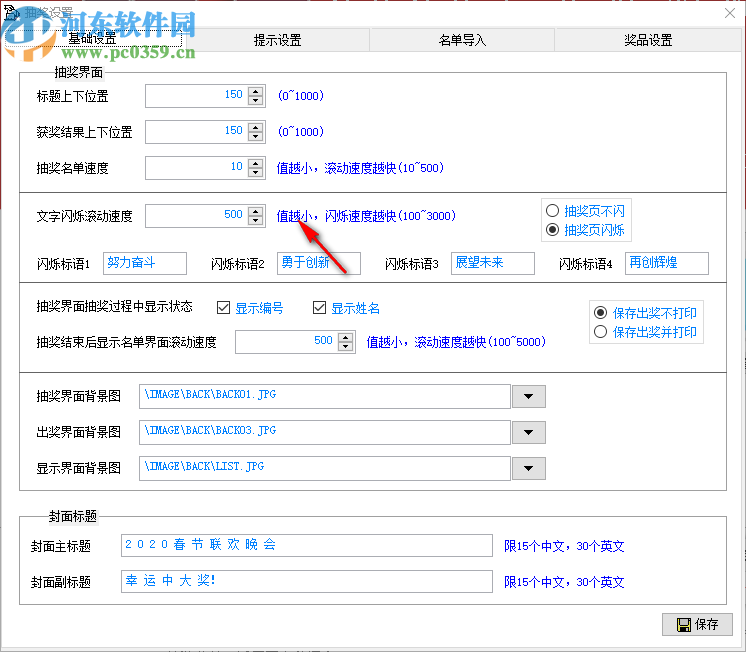Increase 抽奖名单速度 with up arrow

click(x=255, y=163)
